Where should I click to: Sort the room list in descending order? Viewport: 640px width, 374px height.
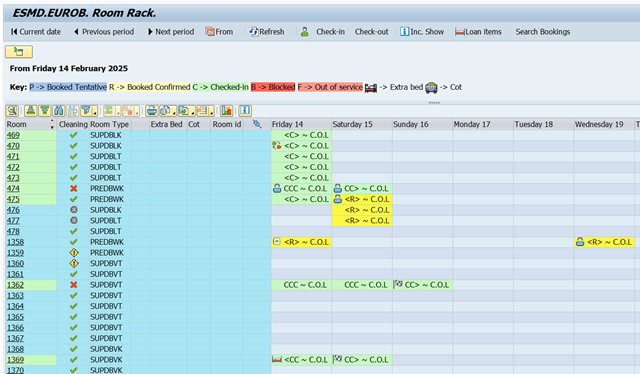44,111
